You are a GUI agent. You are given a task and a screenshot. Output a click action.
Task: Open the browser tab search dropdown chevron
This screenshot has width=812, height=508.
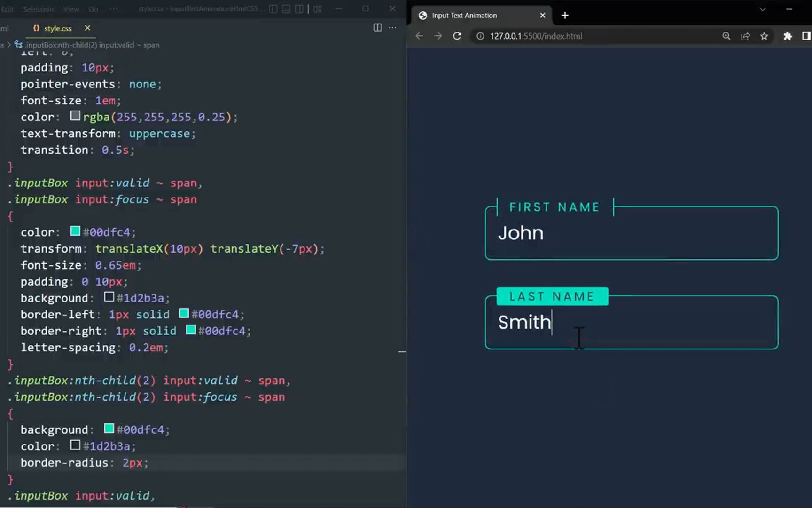(763, 9)
